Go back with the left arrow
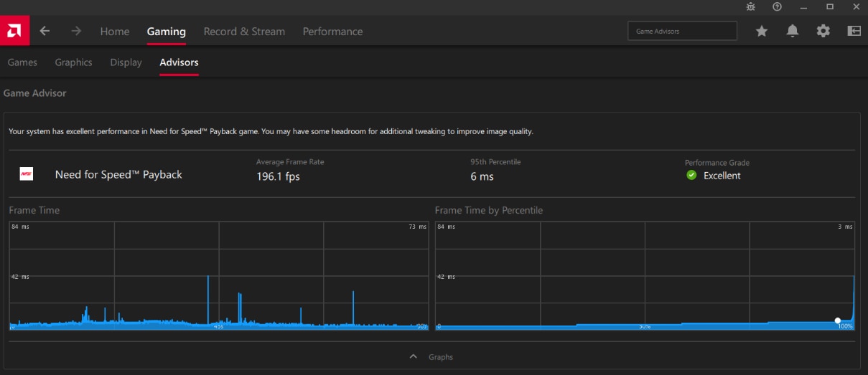The height and width of the screenshot is (375, 868). pos(45,31)
